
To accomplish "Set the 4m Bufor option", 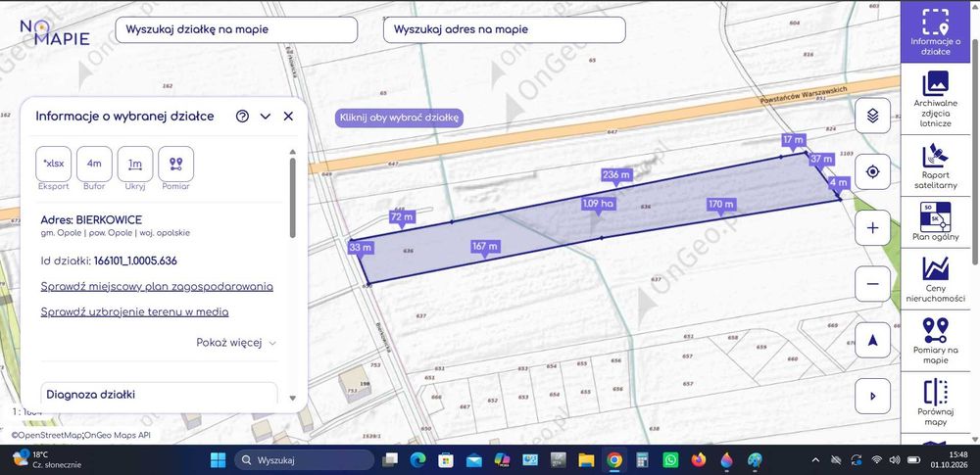I will click(x=94, y=164).
